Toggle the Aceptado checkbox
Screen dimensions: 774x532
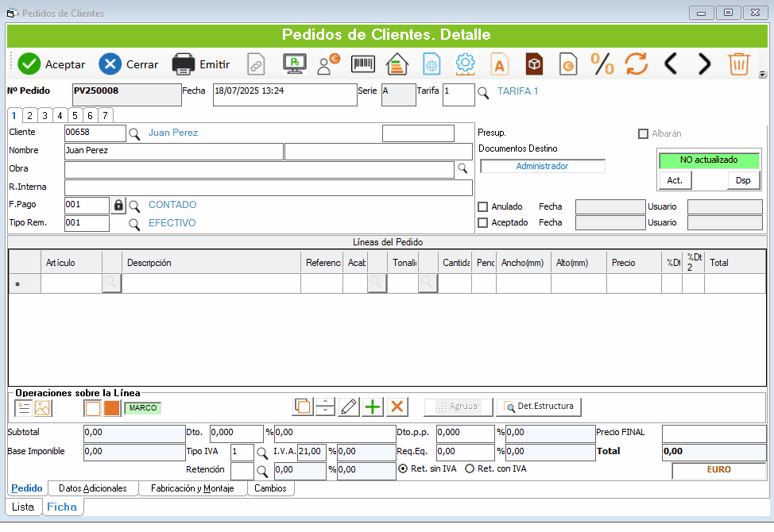(x=483, y=223)
